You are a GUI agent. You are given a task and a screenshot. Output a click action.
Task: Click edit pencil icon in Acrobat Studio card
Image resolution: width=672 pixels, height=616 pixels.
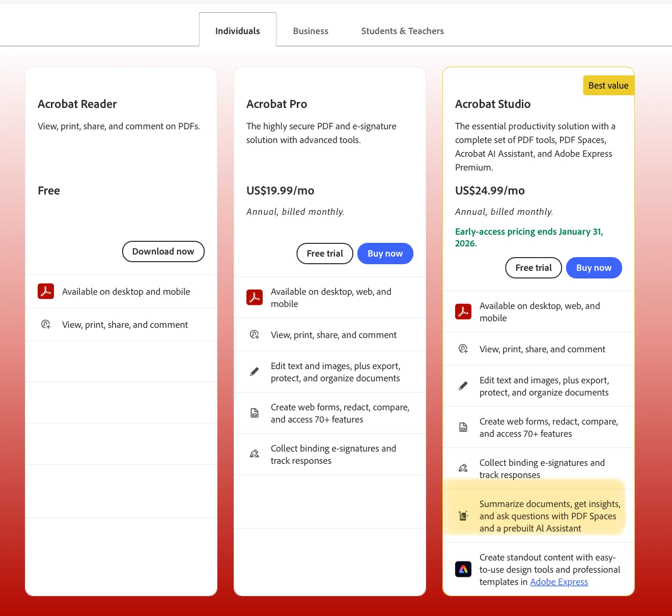point(463,386)
